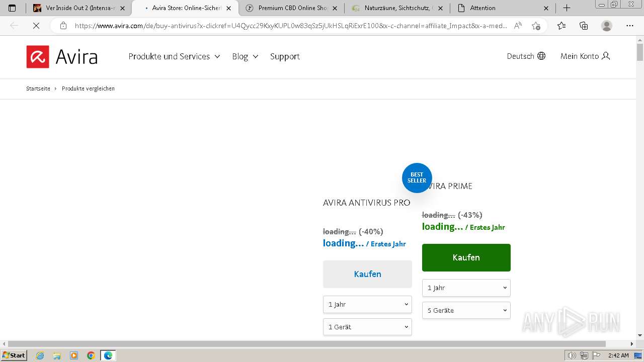
Task: Click the address bar URL
Action: pyautogui.click(x=291, y=26)
